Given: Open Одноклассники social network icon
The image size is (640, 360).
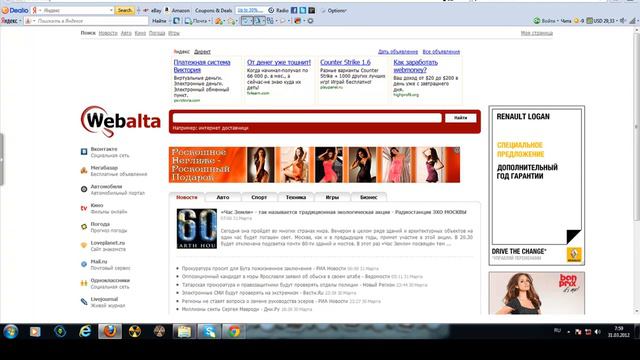Looking at the screenshot, I should tap(84, 283).
